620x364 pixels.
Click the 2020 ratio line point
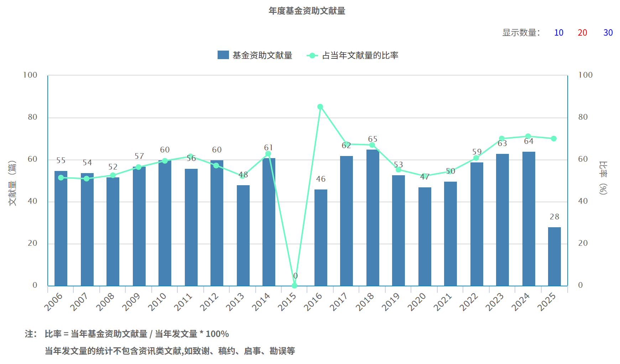(424, 176)
